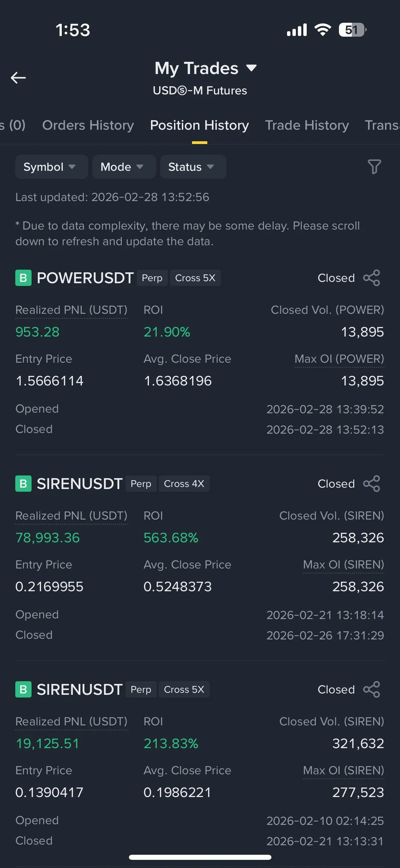
Task: Open the filter funnel icon
Action: pyautogui.click(x=374, y=167)
